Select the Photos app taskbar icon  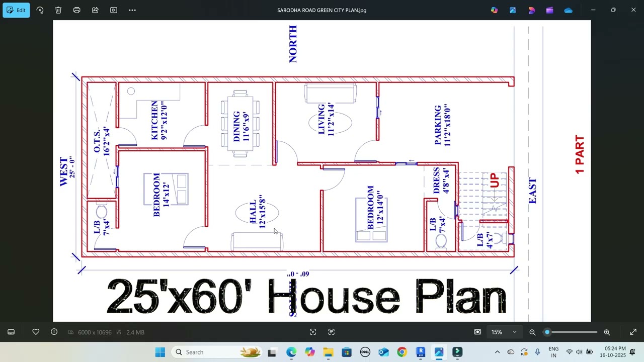[439, 352]
